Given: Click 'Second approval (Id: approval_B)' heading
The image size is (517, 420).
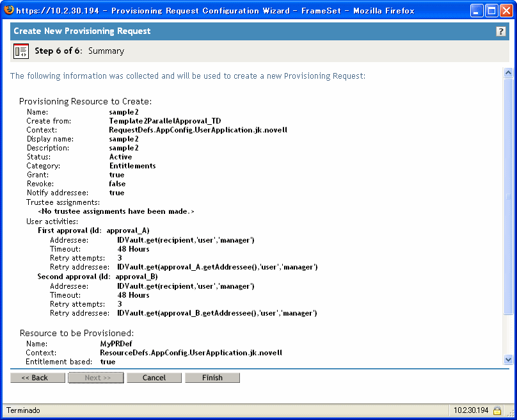Looking at the screenshot, I should (x=98, y=277).
